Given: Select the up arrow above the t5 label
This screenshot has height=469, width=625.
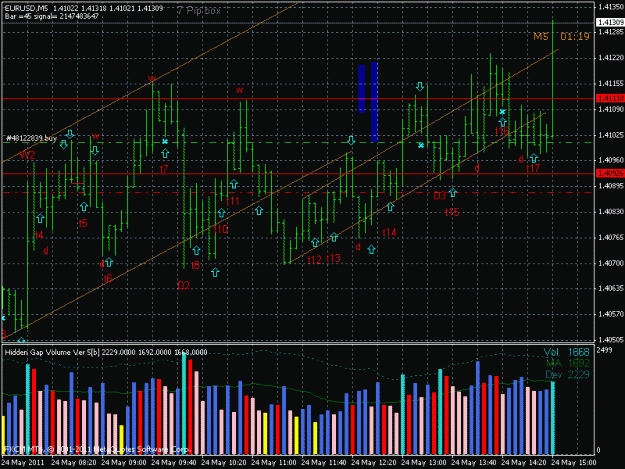Looking at the screenshot, I should 84,207.
